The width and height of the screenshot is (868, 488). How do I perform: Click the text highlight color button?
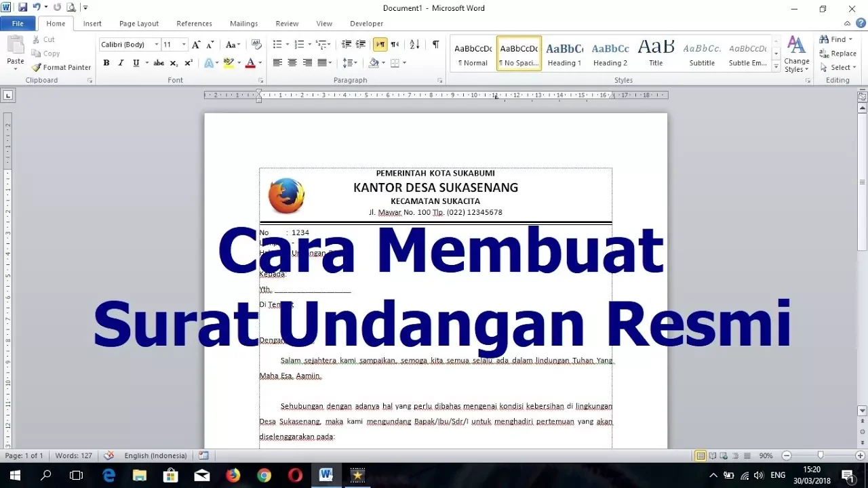[x=229, y=63]
